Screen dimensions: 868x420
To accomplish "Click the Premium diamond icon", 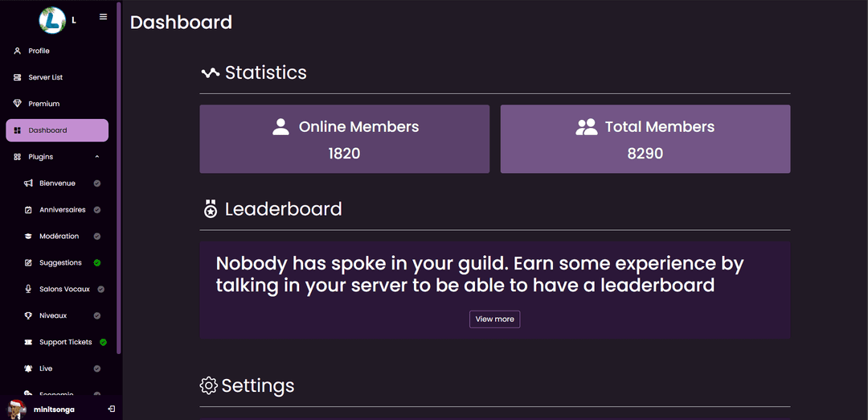I will (18, 104).
